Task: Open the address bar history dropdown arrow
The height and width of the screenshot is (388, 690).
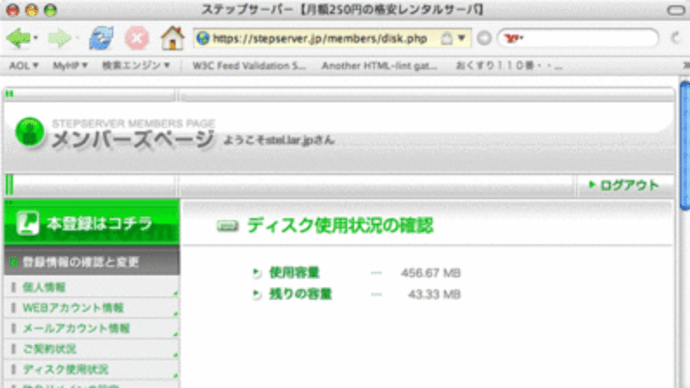Action: tap(462, 38)
